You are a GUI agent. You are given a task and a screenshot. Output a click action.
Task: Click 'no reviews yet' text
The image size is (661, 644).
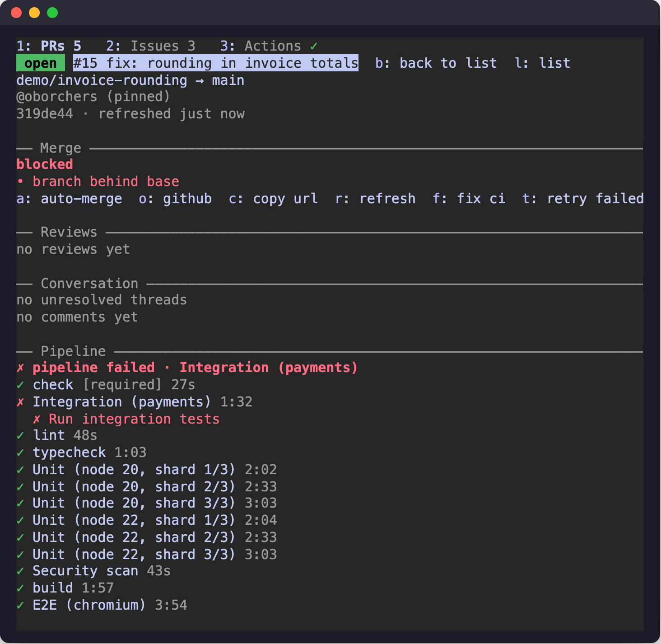73,249
